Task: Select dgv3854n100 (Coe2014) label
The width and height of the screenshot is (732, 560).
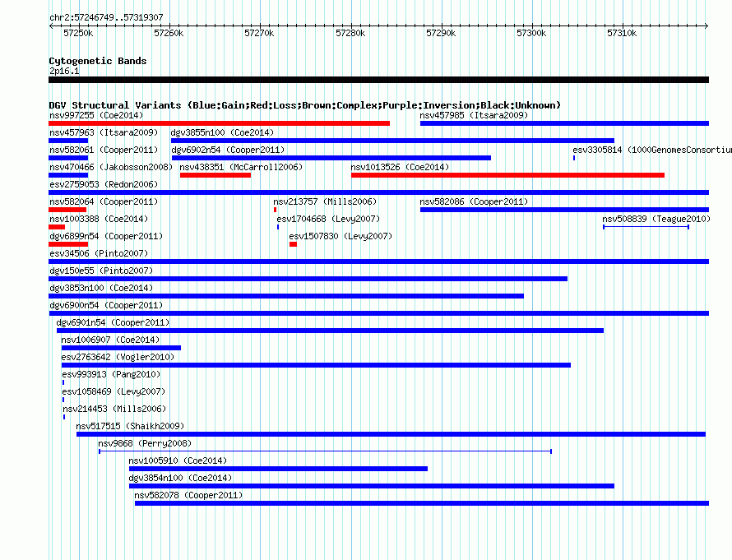Action: [180, 478]
